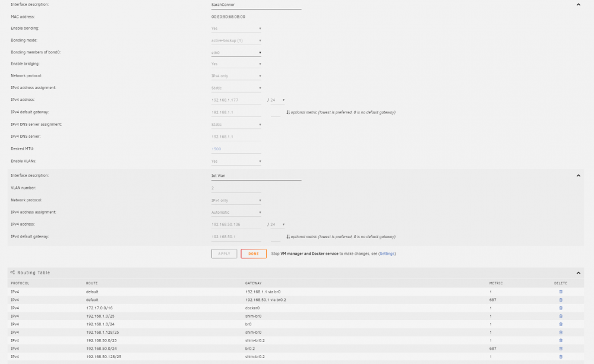594x364 pixels.
Task: Delete the 192.168.1.0/24 br0 route
Action: click(x=561, y=324)
